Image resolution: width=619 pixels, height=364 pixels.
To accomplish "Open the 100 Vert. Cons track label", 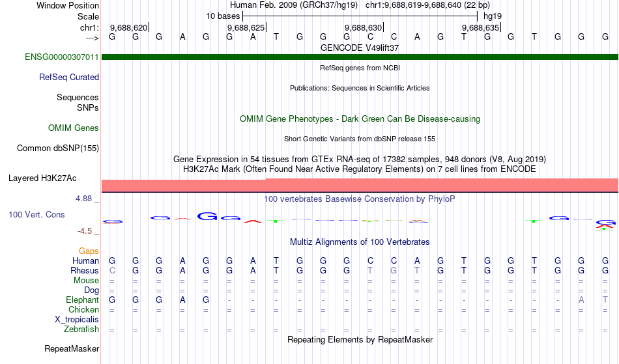I will (x=36, y=215).
